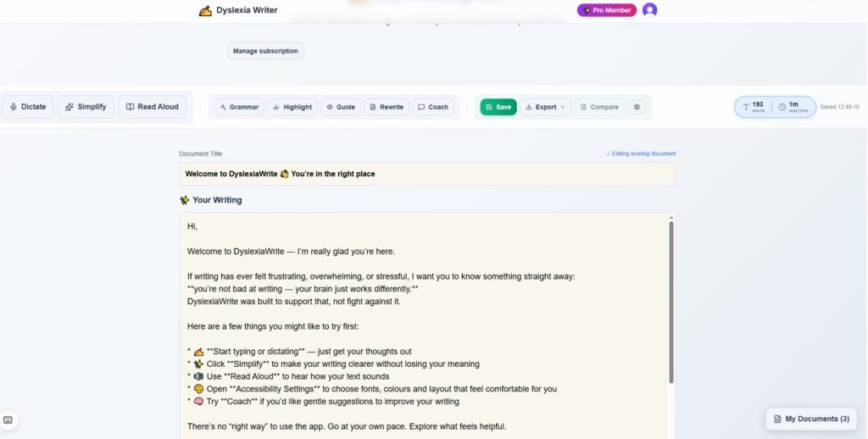The height and width of the screenshot is (439, 868).
Task: Click the writing area scrollbar
Action: tap(671, 301)
